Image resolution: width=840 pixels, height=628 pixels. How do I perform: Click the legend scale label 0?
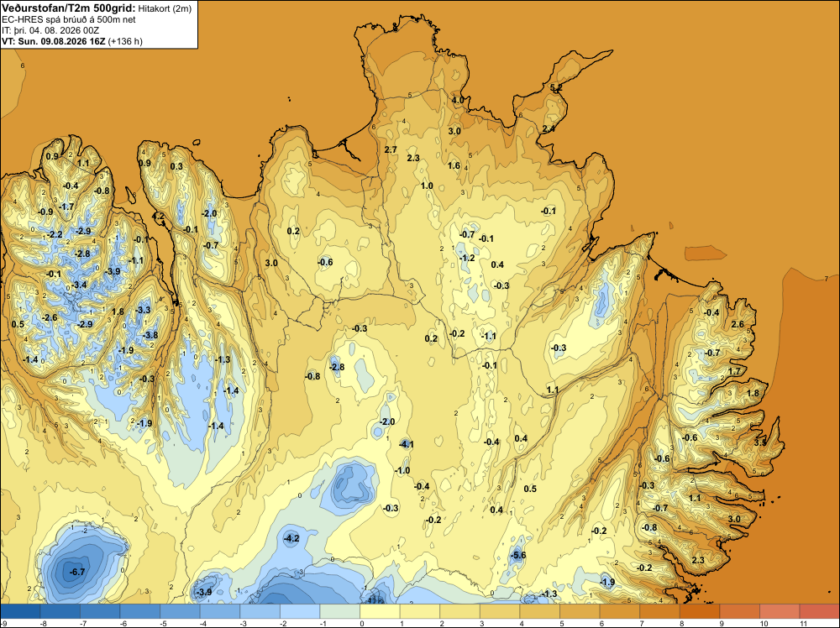361,623
